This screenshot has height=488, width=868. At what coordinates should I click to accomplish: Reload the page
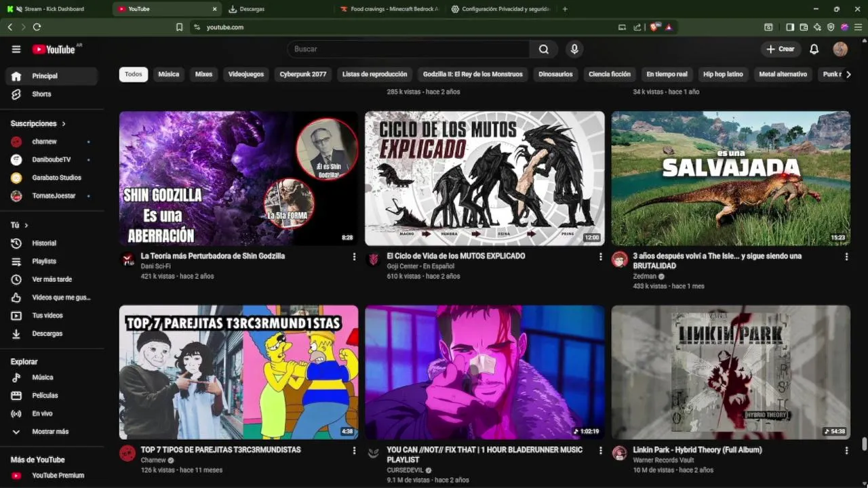pyautogui.click(x=37, y=27)
